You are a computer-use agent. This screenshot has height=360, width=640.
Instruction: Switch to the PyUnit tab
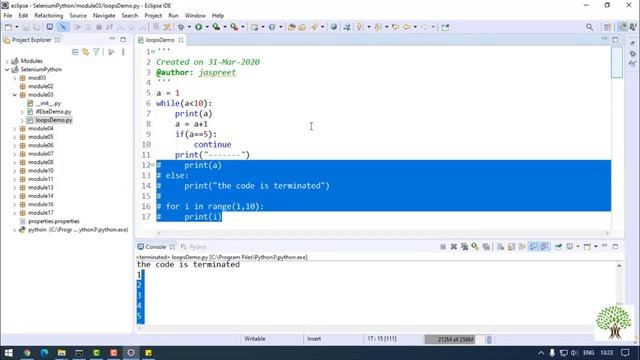pyautogui.click(x=194, y=247)
